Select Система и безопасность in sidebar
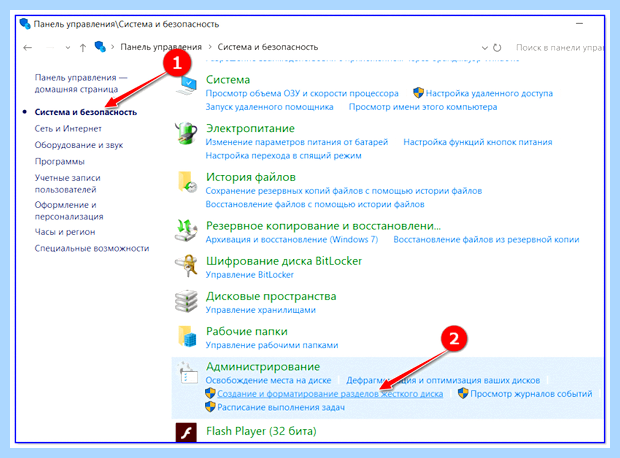Screen dimensions: 620x458 coord(86,112)
